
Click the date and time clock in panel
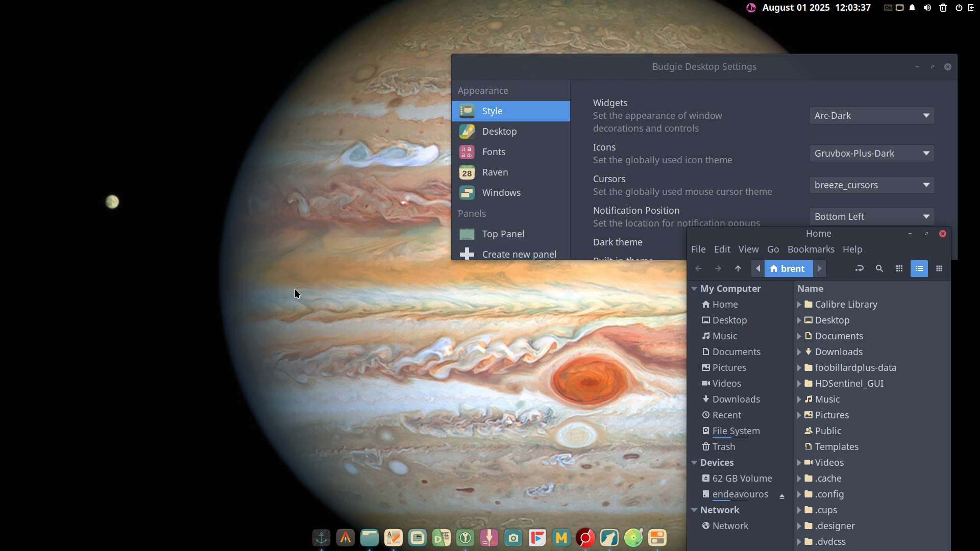point(817,8)
